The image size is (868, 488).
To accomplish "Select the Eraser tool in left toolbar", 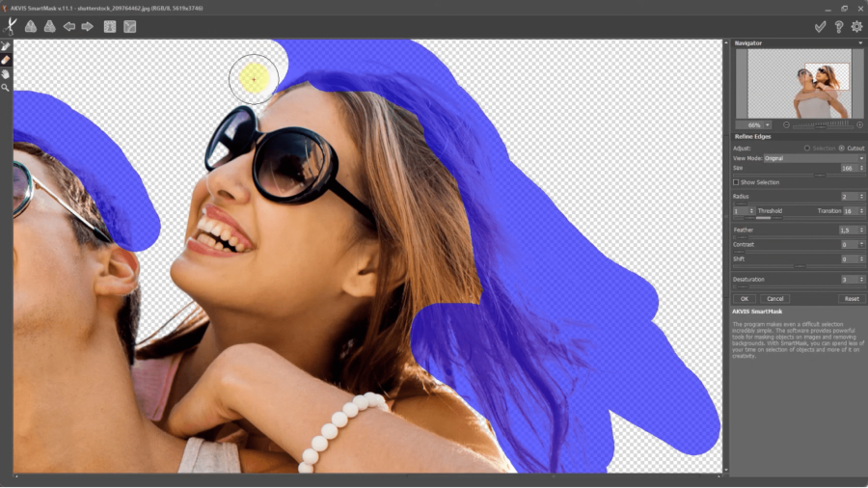I will (x=6, y=60).
